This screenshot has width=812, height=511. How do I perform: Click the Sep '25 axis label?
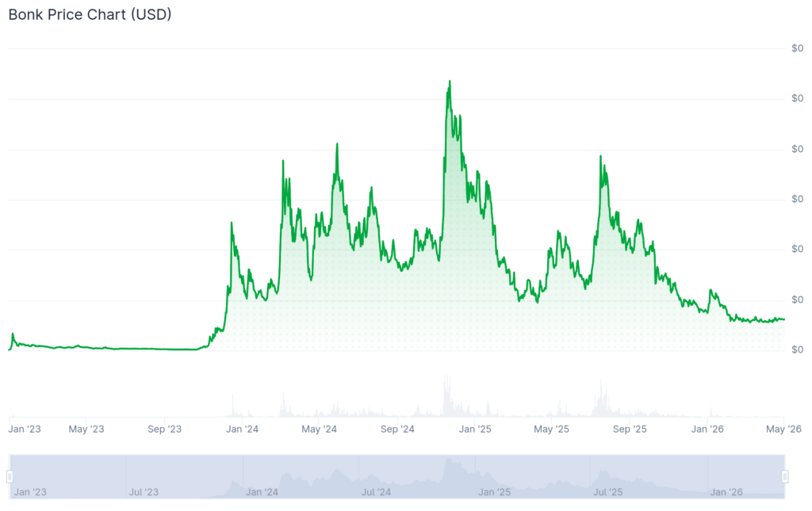(x=630, y=429)
